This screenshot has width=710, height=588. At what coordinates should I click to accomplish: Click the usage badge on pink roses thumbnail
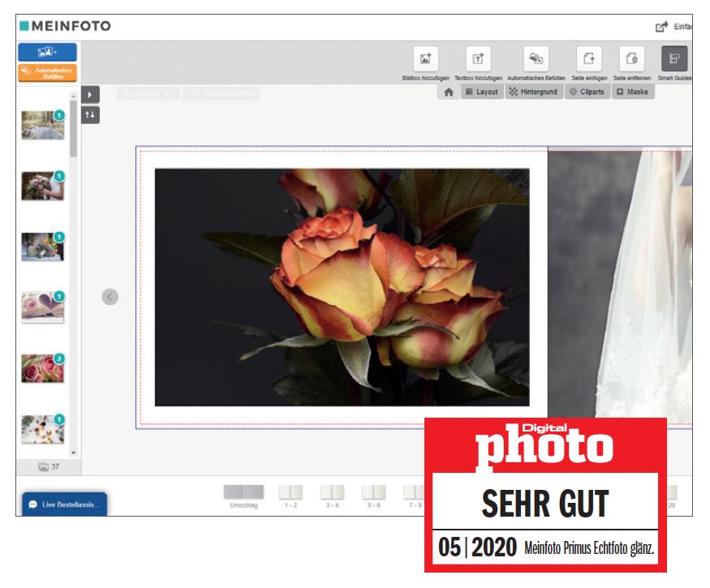(59, 358)
